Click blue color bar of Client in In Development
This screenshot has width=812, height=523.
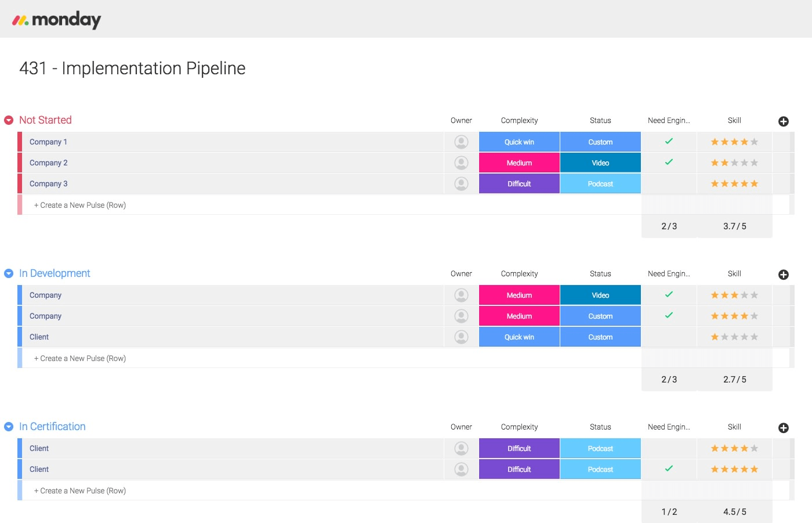click(20, 337)
